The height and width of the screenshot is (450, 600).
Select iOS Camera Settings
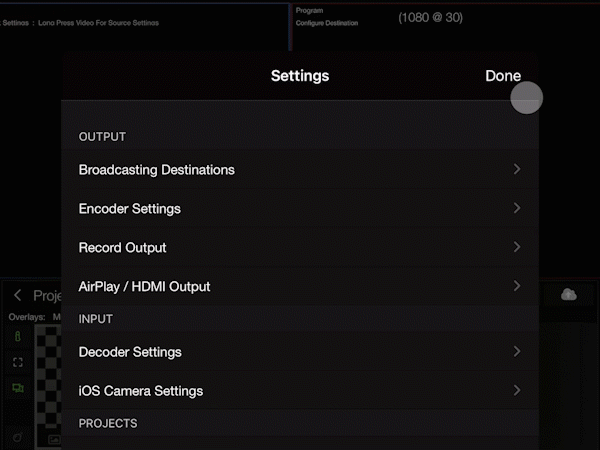click(141, 390)
